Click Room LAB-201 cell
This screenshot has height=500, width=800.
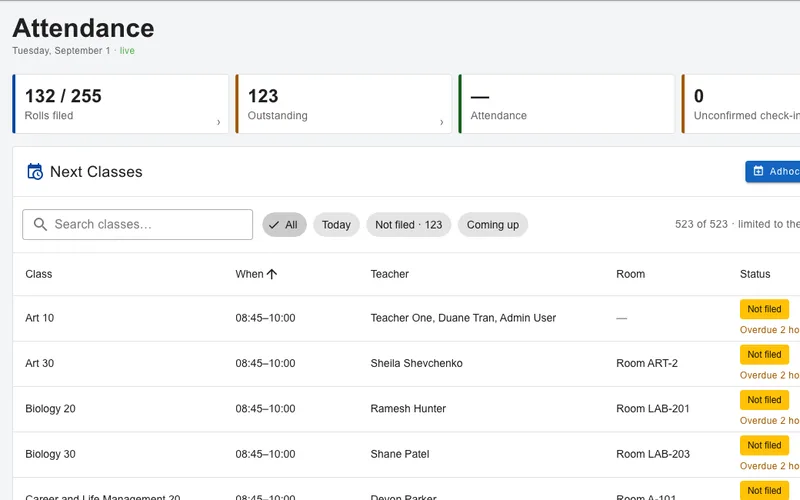[653, 409]
